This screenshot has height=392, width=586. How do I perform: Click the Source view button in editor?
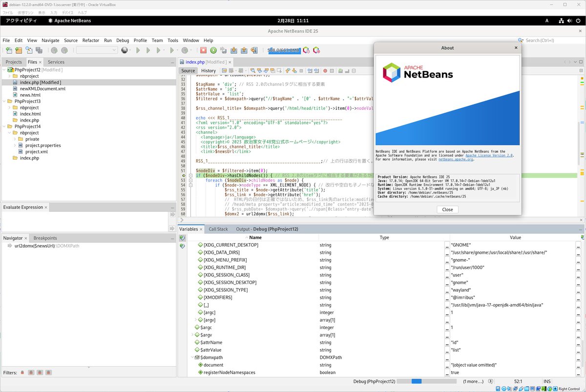coord(188,71)
